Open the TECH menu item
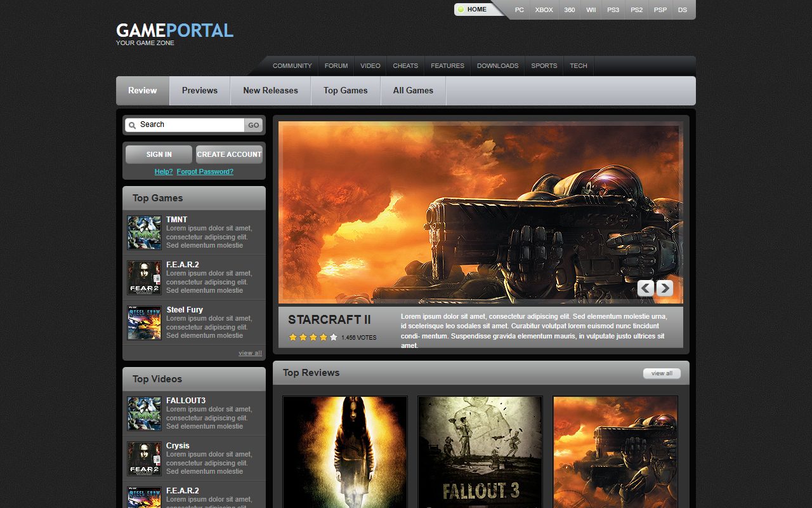 579,66
